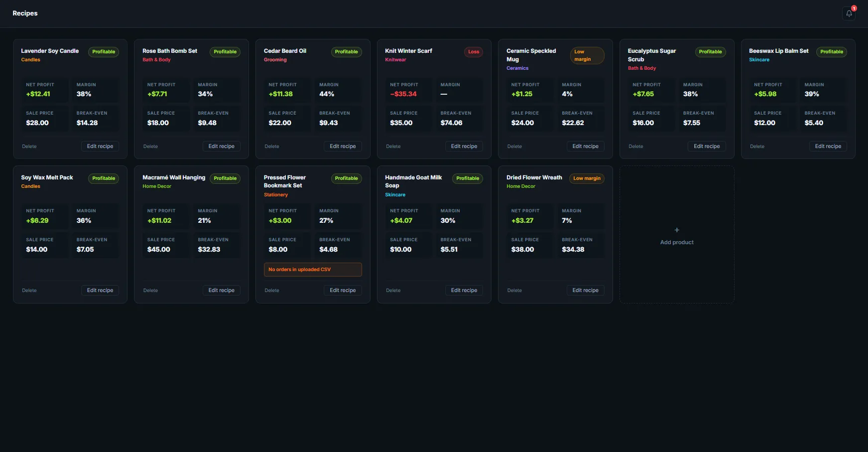Edit recipe for Eucalyptus Sugar Scrub
The image size is (868, 452).
pyautogui.click(x=707, y=147)
